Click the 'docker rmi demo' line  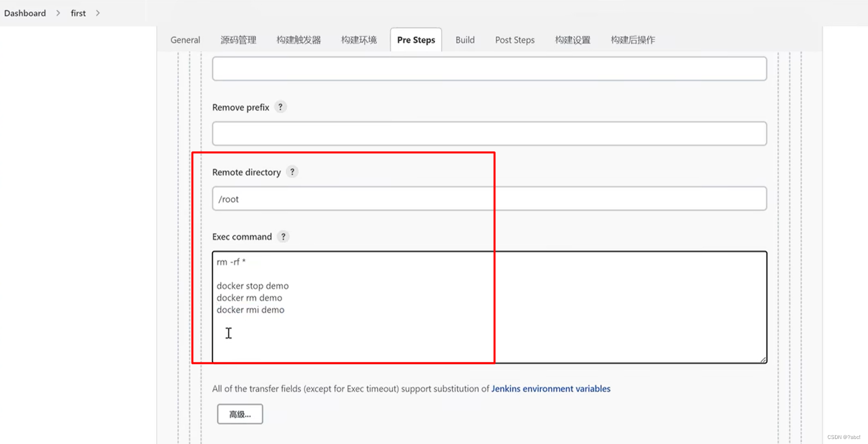(251, 310)
